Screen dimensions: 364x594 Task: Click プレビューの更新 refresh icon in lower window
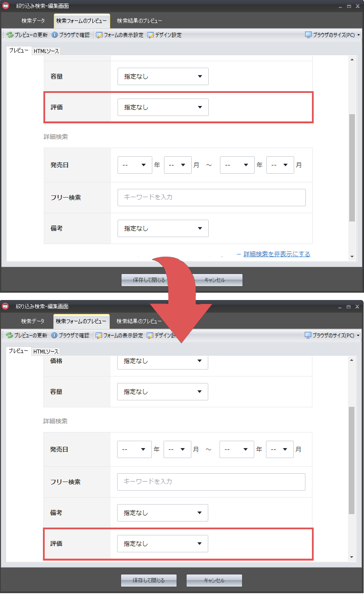pos(10,336)
